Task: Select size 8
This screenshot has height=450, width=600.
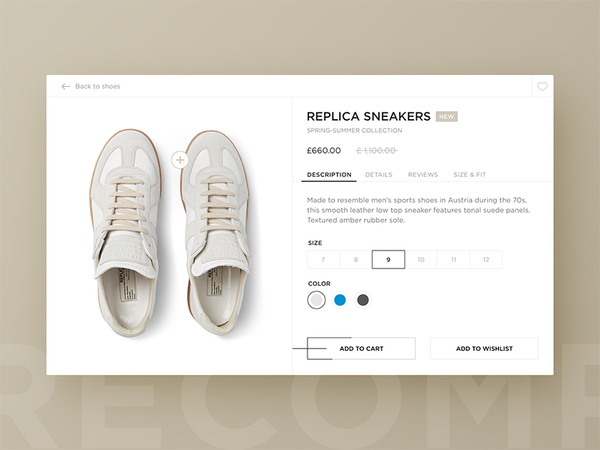Action: pos(356,259)
